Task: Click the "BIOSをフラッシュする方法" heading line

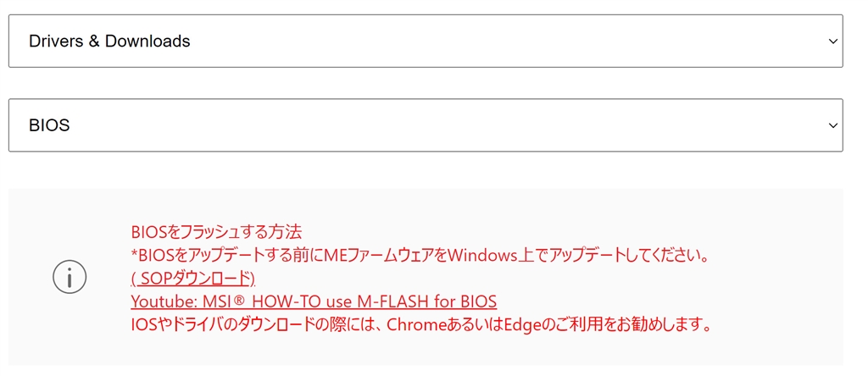Action: (217, 231)
